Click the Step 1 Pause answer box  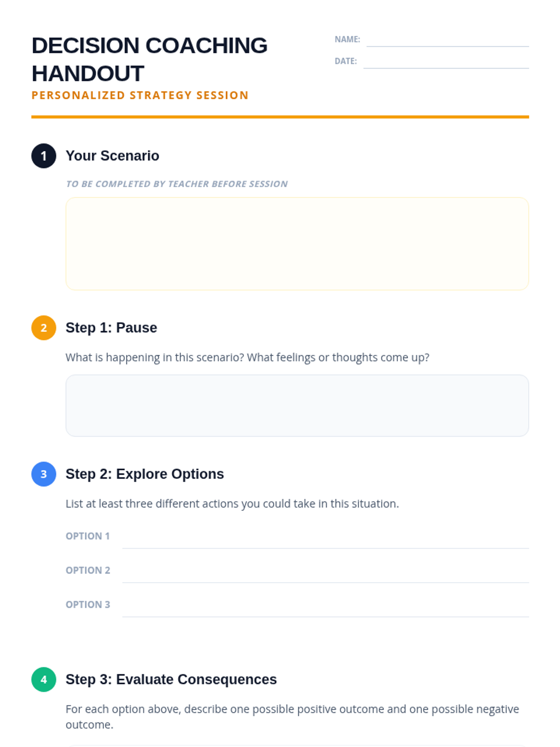click(x=297, y=406)
